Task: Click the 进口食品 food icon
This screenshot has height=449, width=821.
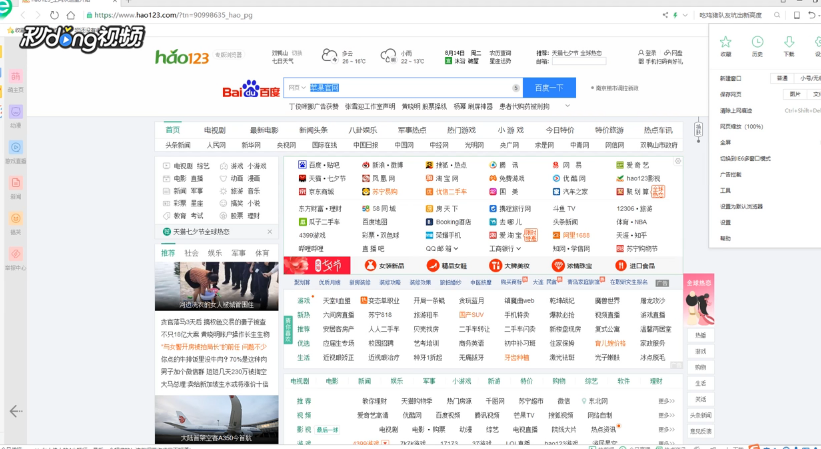Action: click(621, 265)
